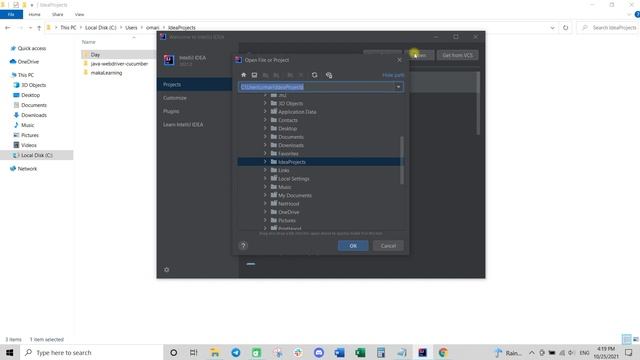The image size is (640, 360).
Task: Open Discord from the taskbar
Action: click(319, 353)
